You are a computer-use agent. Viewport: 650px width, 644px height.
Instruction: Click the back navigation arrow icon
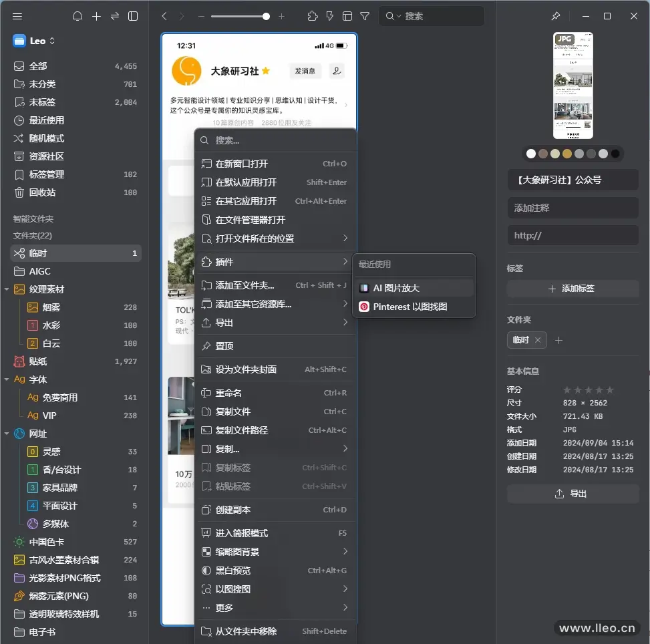(x=165, y=15)
